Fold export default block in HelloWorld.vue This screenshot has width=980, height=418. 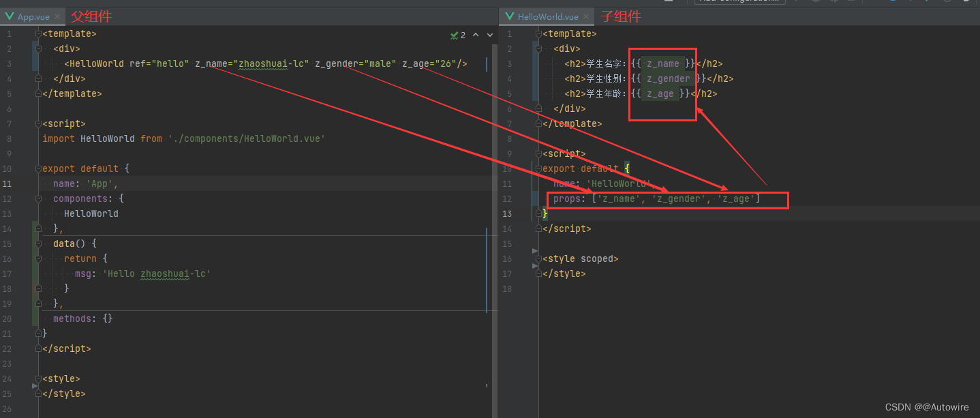(539, 168)
